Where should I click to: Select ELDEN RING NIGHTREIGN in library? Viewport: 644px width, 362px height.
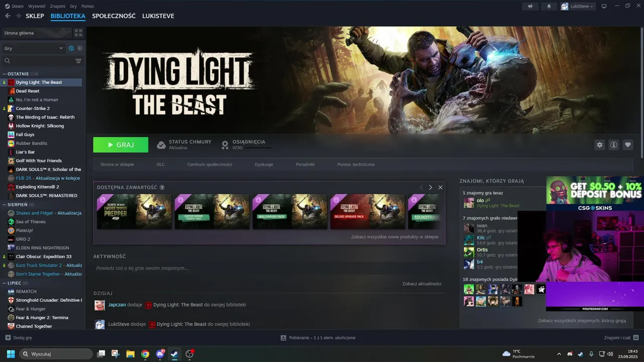(x=43, y=248)
